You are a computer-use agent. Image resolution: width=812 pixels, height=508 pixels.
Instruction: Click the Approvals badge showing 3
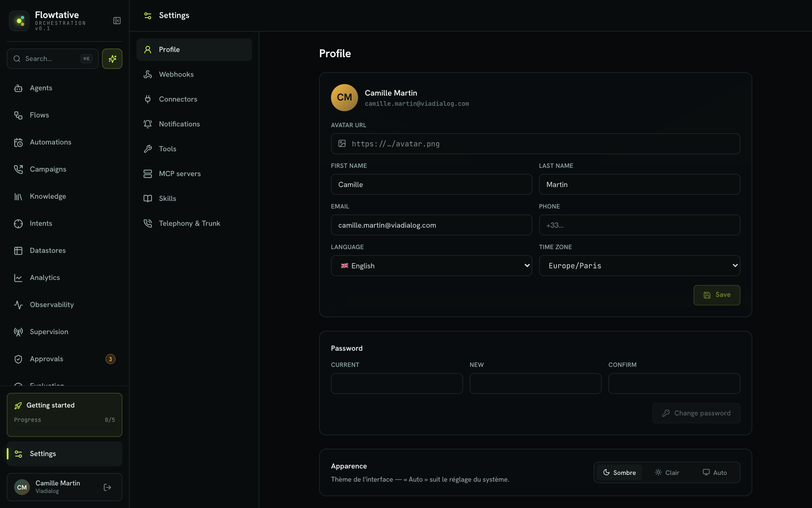[x=110, y=359]
